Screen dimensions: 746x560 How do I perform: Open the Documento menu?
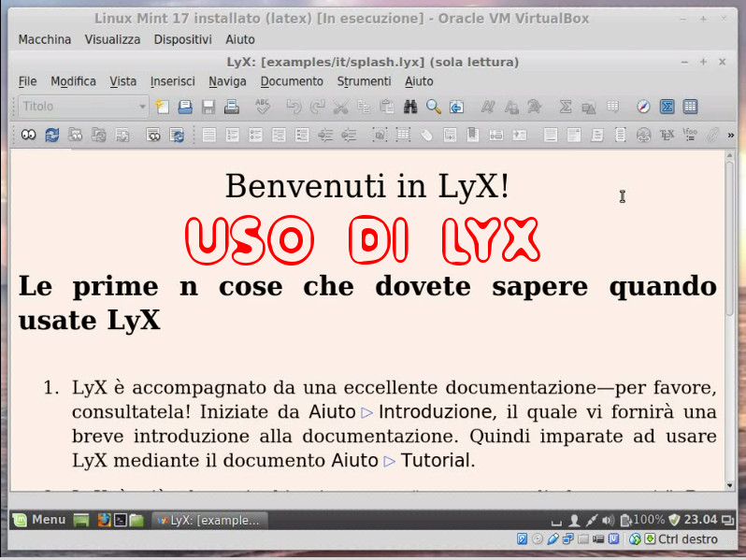point(292,81)
